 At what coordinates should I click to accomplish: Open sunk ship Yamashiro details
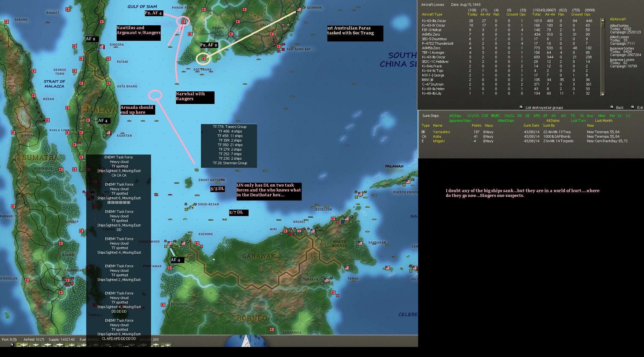[x=441, y=132]
